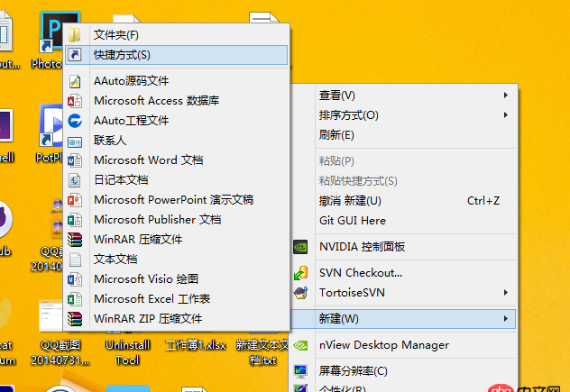This screenshot has width=570, height=392.
Task: Choose Microsoft Access 数据库 entry
Action: (x=176, y=101)
